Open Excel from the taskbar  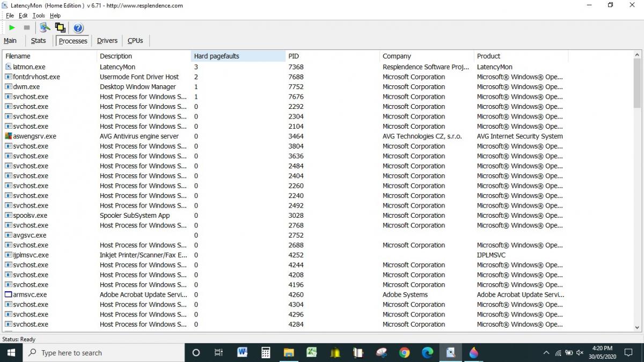pos(312,352)
